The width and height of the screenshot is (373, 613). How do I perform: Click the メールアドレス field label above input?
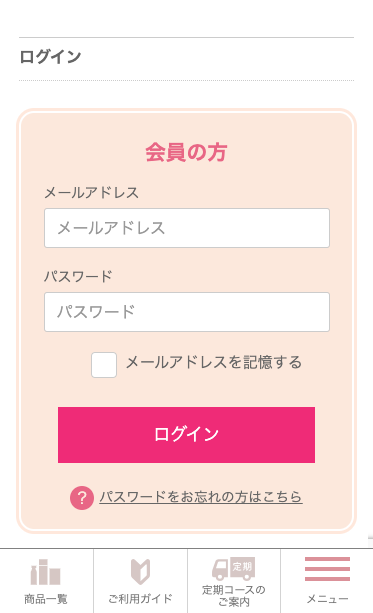pos(91,193)
